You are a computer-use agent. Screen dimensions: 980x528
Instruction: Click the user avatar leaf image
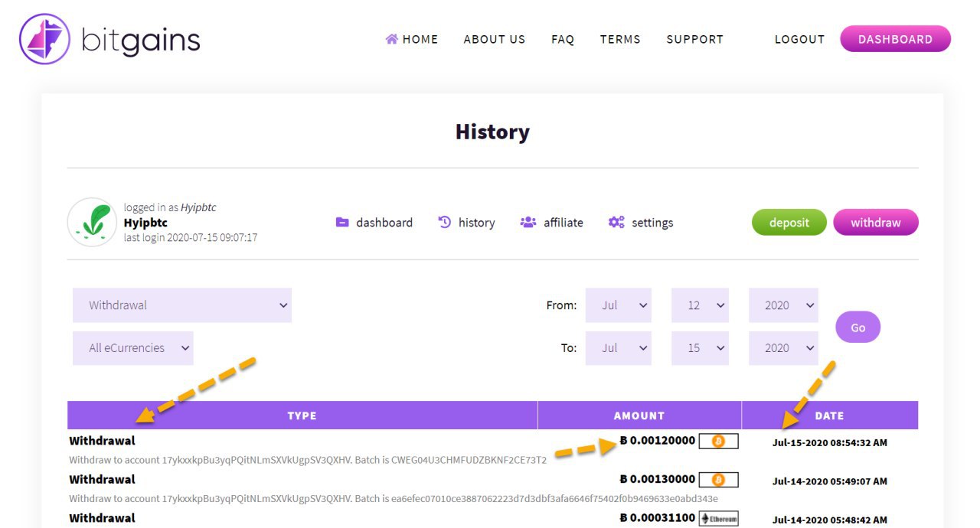[x=92, y=222]
